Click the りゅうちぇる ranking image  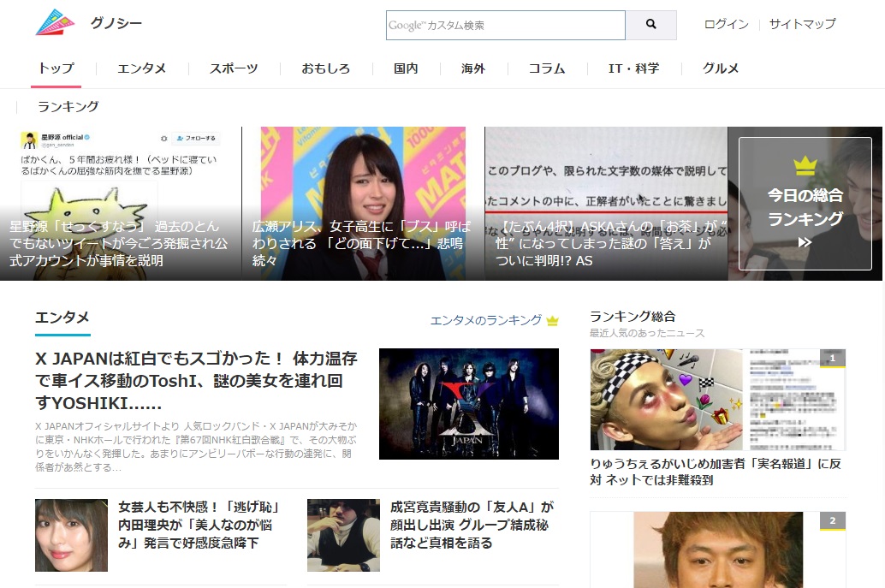[718, 400]
